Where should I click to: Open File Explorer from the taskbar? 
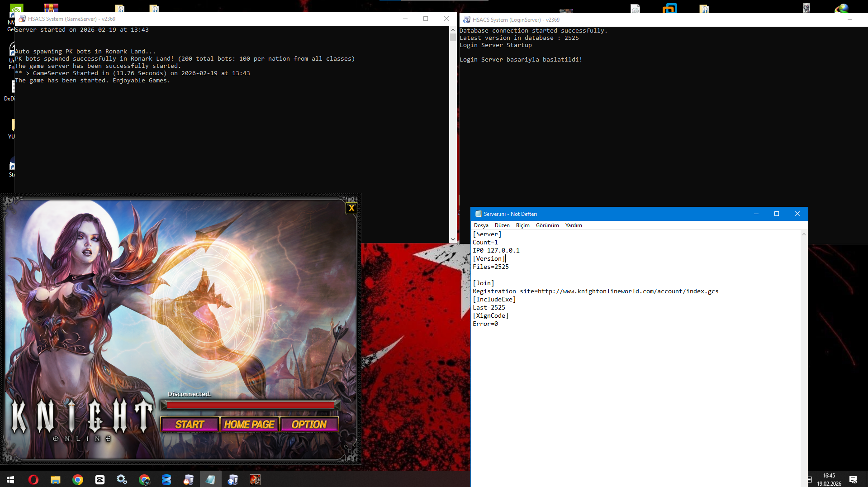click(x=56, y=479)
